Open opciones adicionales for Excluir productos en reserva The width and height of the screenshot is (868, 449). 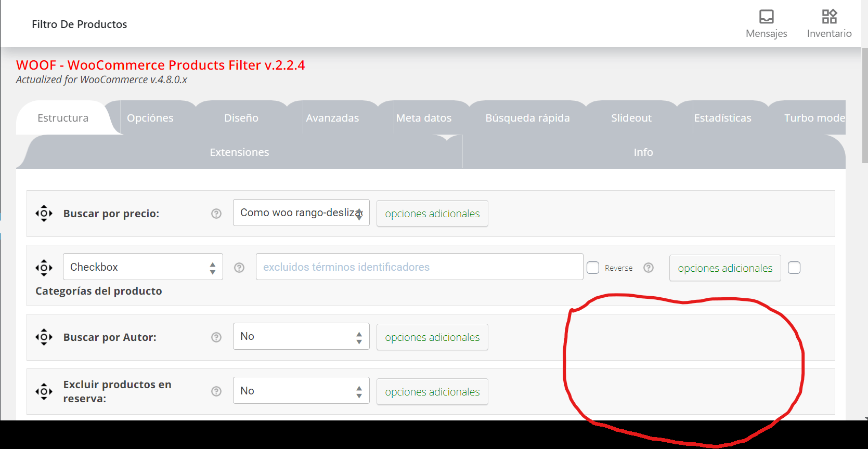click(432, 392)
